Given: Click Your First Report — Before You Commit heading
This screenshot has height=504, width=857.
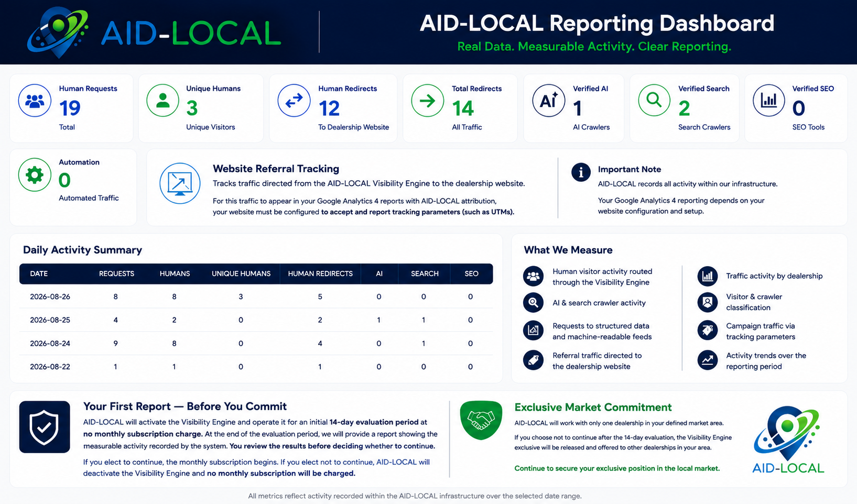Looking at the screenshot, I should click(185, 406).
